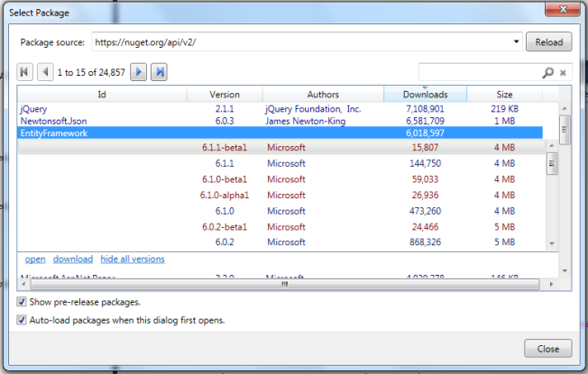
Task: Click the search magnifier icon
Action: coord(547,72)
